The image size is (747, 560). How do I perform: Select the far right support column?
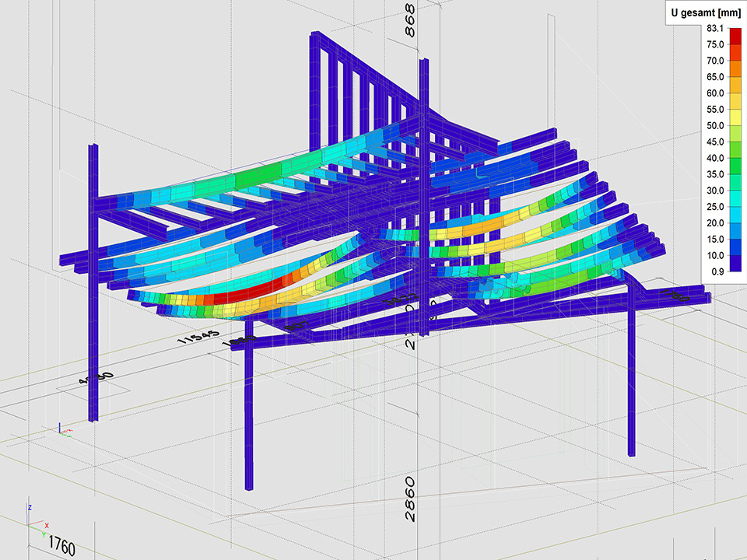(631, 373)
